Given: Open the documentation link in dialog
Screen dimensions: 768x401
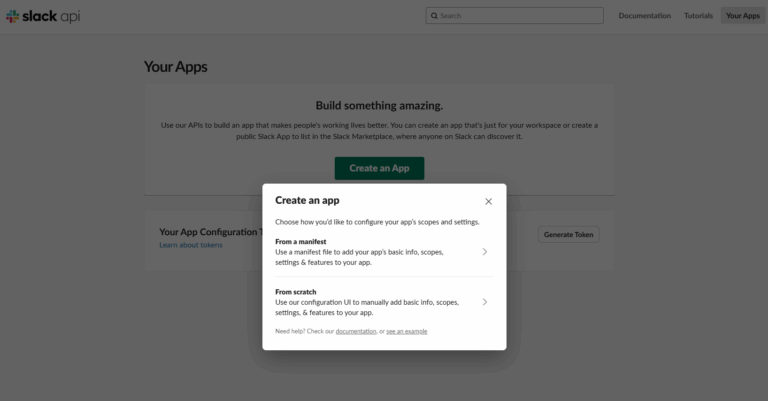Looking at the screenshot, I should [x=356, y=331].
